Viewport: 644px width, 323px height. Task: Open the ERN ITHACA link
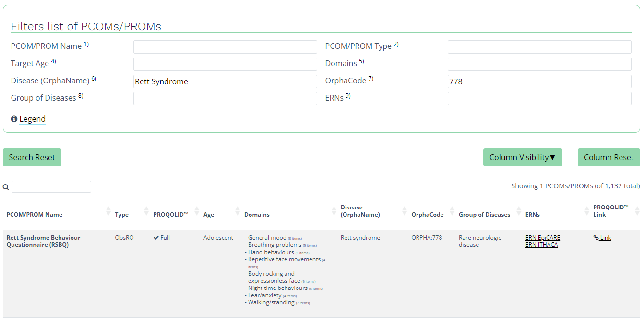(541, 245)
